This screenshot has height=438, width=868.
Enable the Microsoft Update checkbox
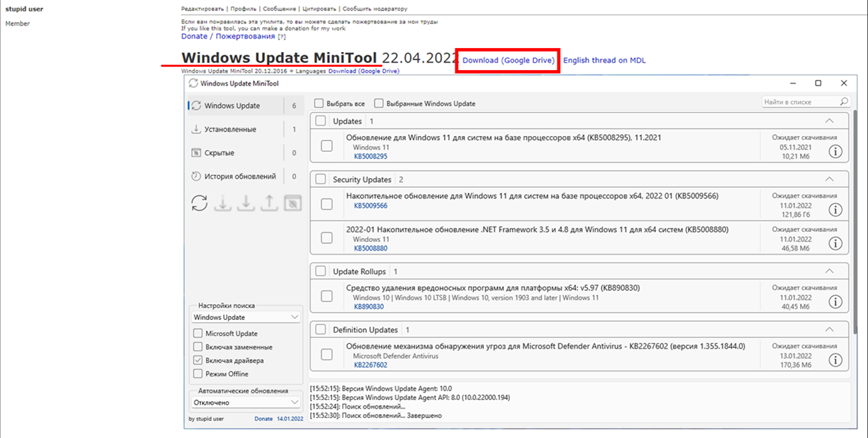[x=197, y=333]
